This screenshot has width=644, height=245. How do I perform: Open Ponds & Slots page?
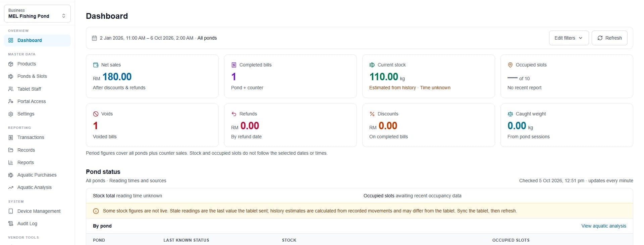point(37,76)
